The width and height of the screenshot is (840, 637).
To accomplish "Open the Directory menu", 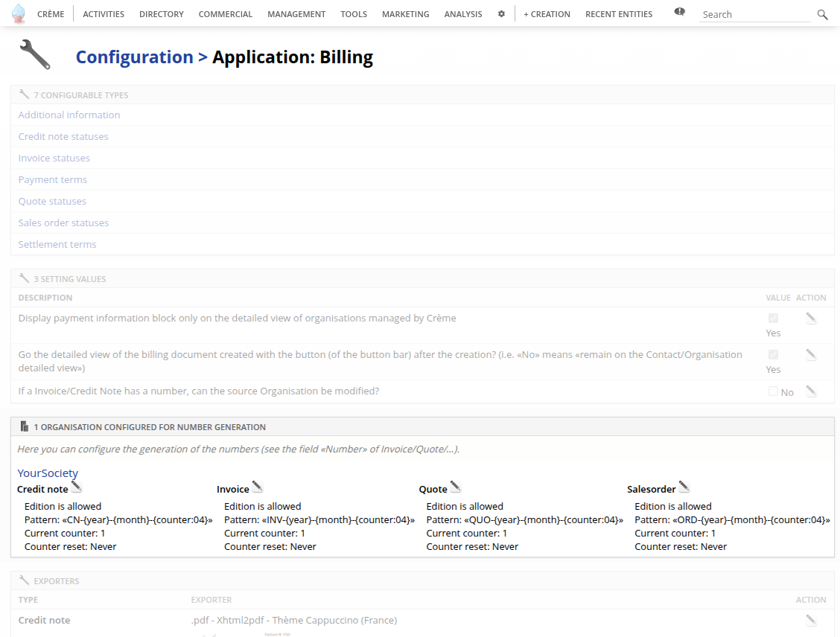I will click(x=162, y=14).
